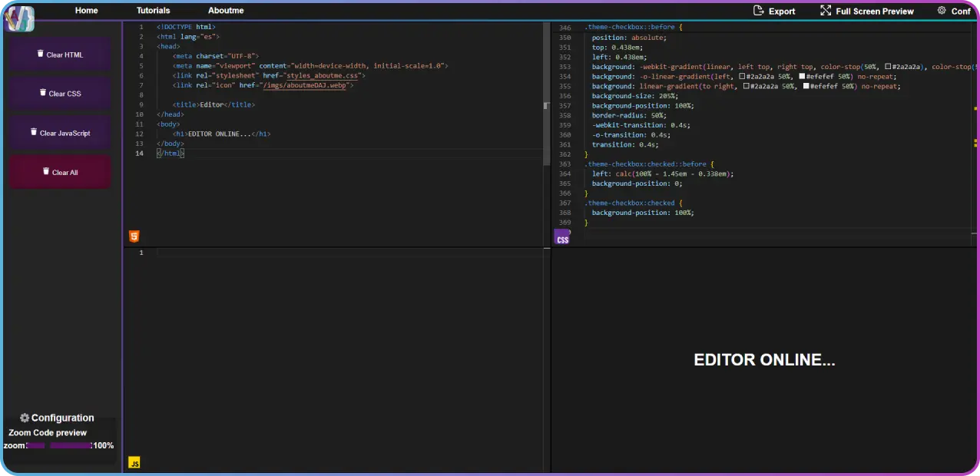
Task: Click the position: absolute; CSS line
Action: point(629,37)
